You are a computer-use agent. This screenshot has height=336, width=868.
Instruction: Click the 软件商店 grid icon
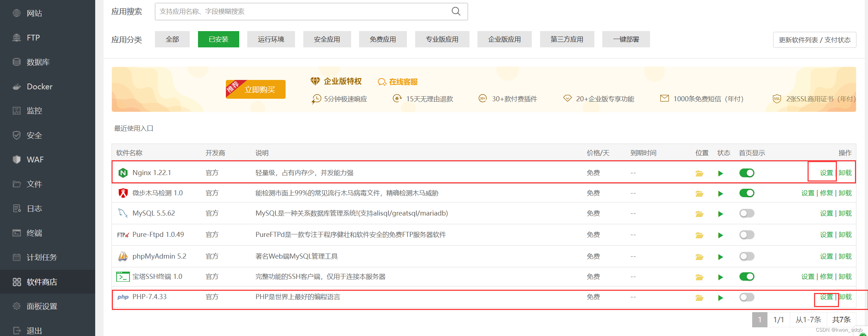point(17,282)
